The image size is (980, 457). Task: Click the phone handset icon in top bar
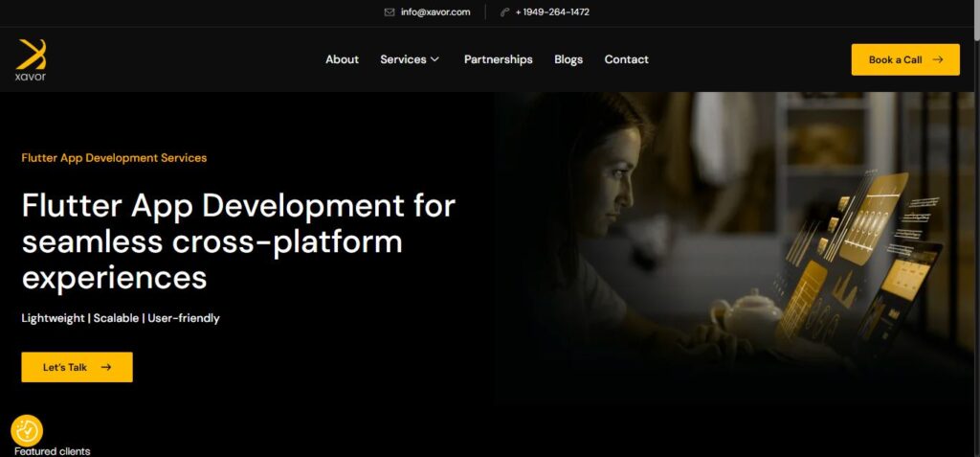504,12
